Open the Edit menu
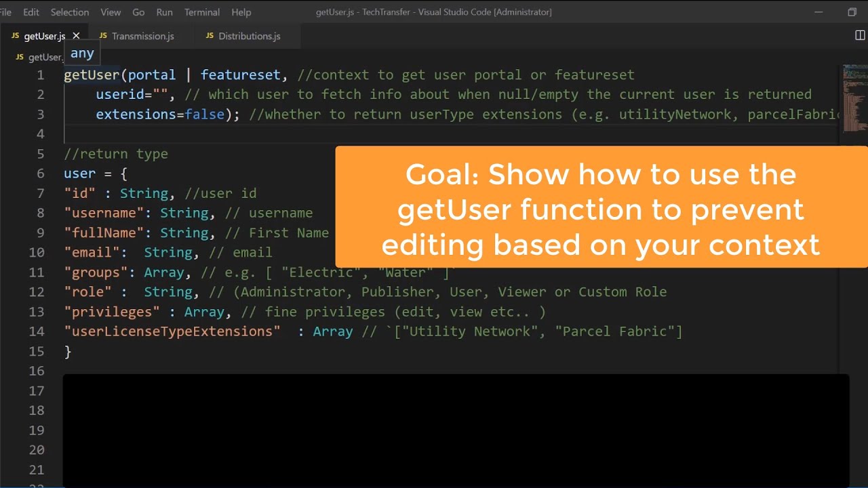This screenshot has height=488, width=868. pos(31,12)
